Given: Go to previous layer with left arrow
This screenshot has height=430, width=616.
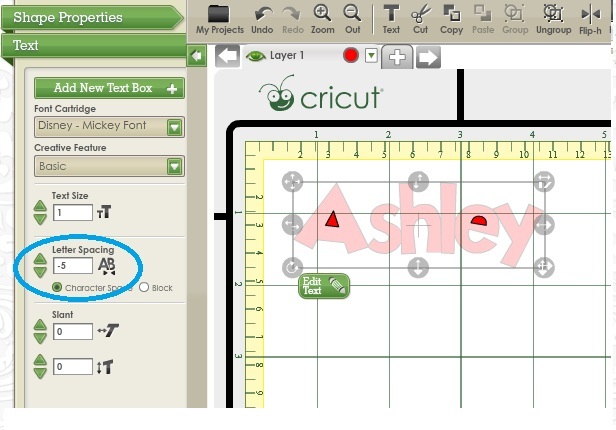Looking at the screenshot, I should coord(228,56).
